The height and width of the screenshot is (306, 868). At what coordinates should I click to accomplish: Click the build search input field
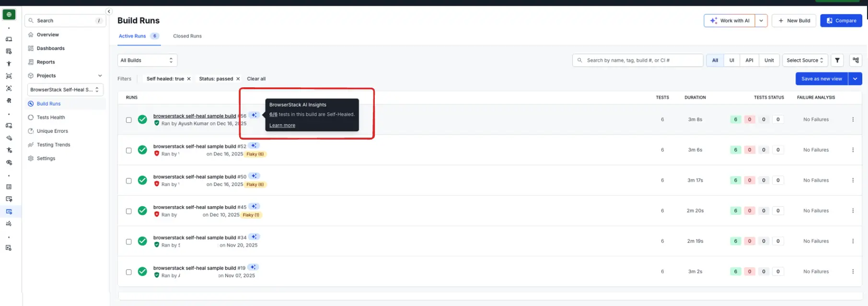pyautogui.click(x=637, y=60)
